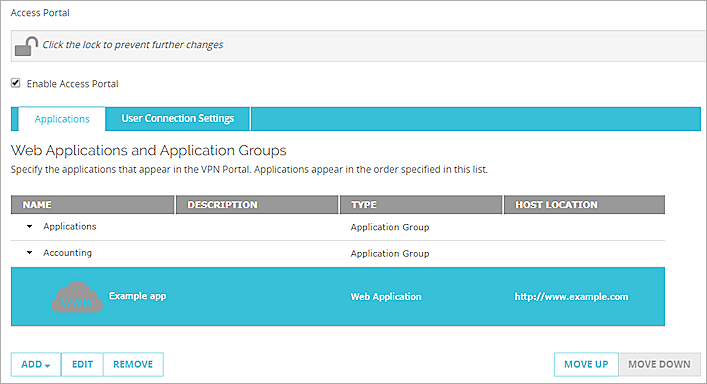The image size is (707, 384).
Task: Click the MOVE UP button
Action: tap(586, 364)
